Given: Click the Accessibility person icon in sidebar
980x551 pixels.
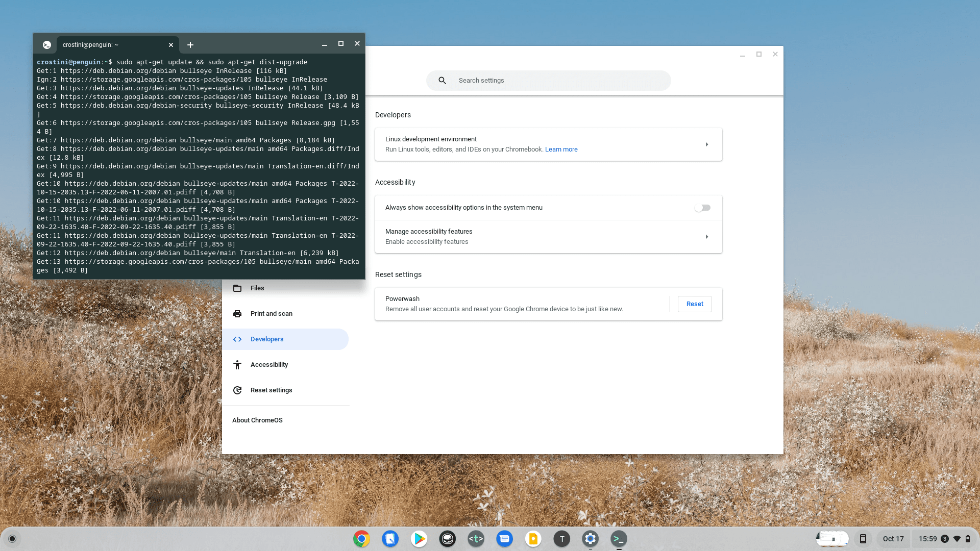Looking at the screenshot, I should click(237, 364).
